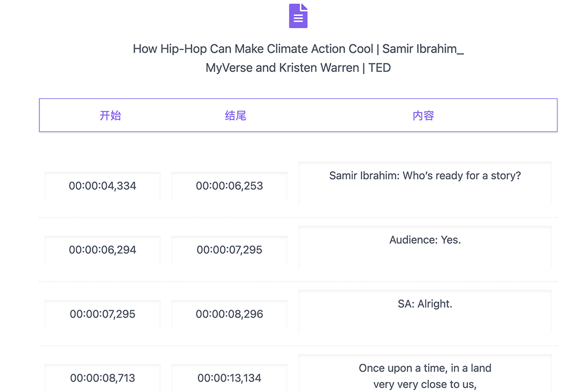Click the start time of the "SA: Alright." row
Screen dimensions: 588x392
pos(102,314)
